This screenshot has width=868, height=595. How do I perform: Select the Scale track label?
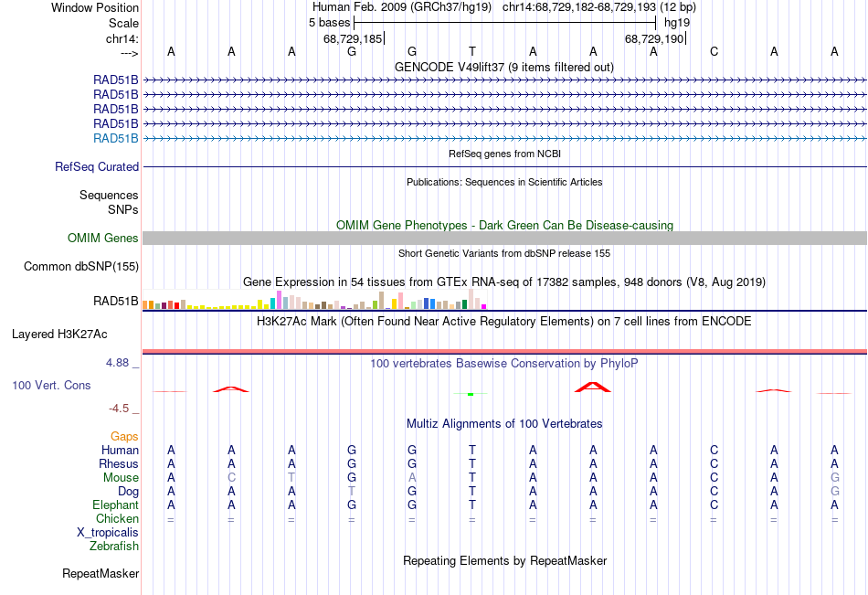[123, 23]
